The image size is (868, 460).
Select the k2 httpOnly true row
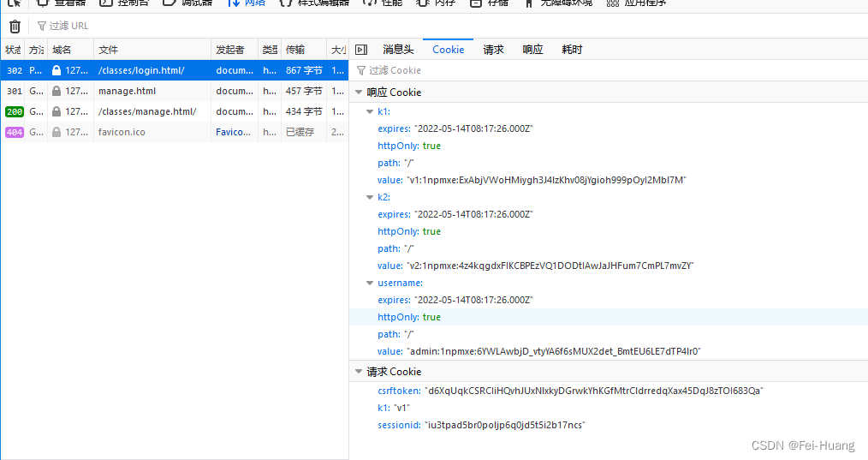pyautogui.click(x=609, y=231)
